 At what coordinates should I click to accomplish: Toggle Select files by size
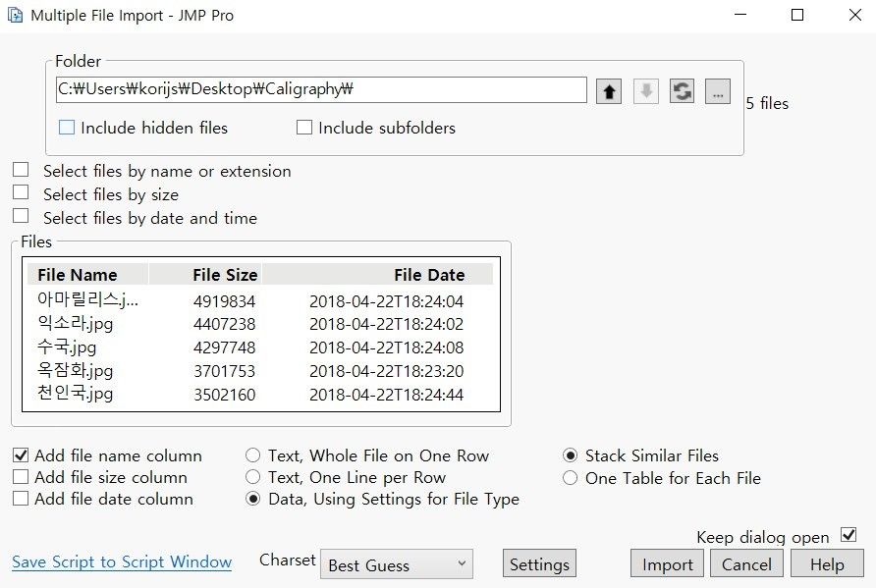(x=21, y=194)
